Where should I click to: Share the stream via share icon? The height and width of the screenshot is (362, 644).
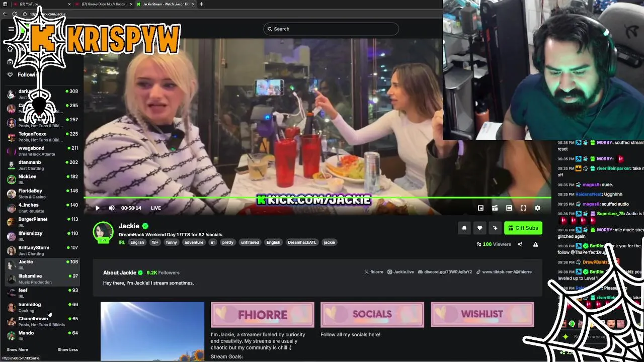520,244
